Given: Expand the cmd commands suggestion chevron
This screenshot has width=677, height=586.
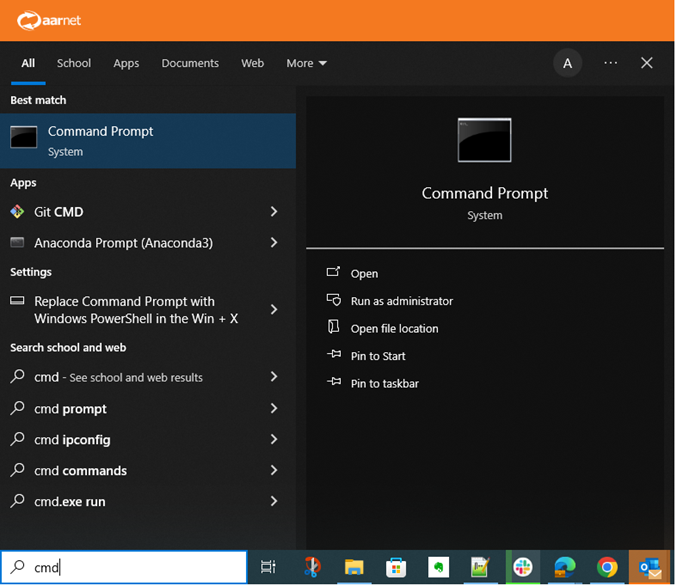Looking at the screenshot, I should tap(274, 470).
